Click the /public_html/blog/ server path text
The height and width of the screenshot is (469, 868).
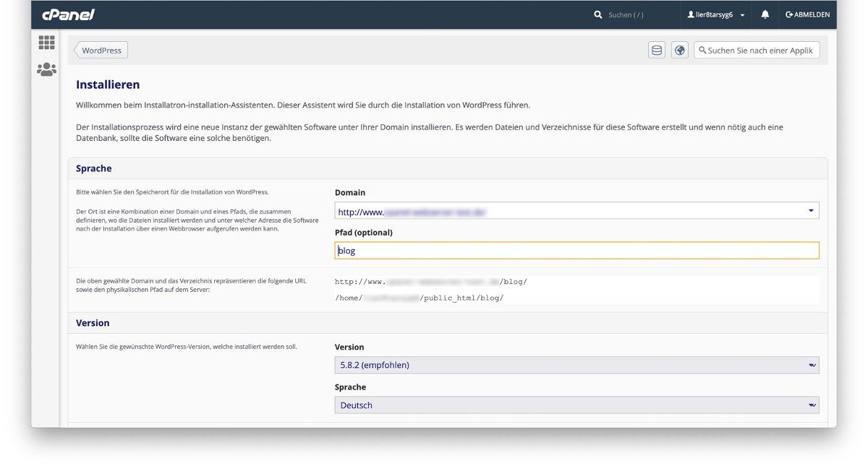pyautogui.click(x=420, y=298)
